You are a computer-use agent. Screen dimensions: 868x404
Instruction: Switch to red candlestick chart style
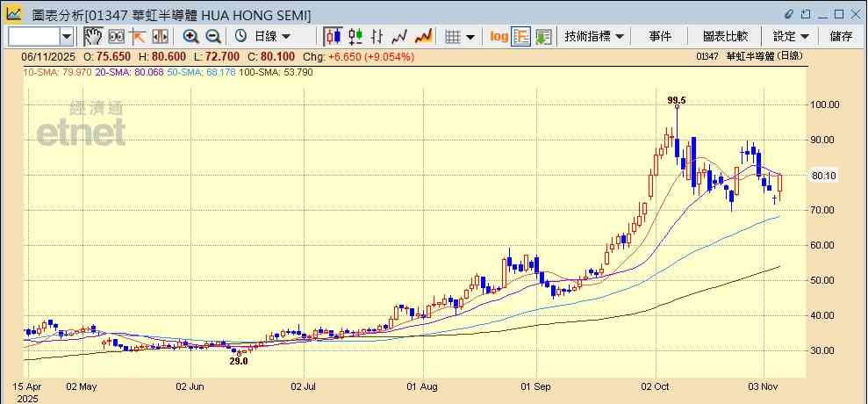[333, 36]
